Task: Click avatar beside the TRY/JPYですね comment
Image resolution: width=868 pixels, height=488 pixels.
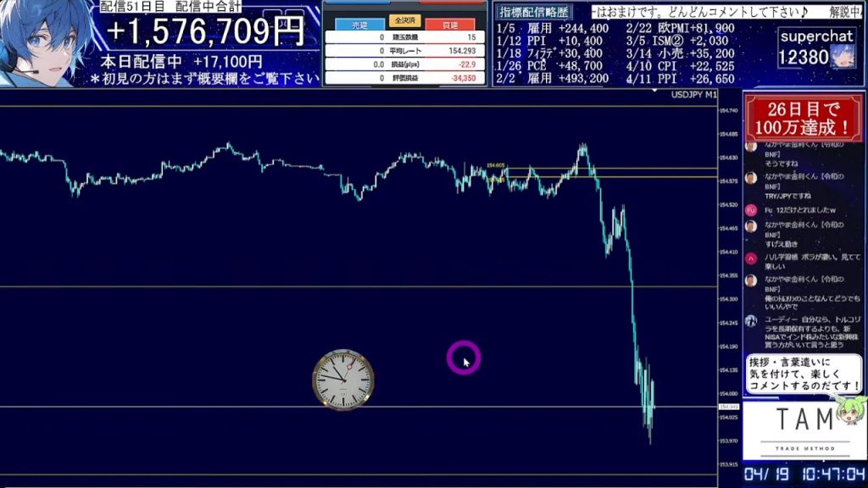Action: click(750, 178)
